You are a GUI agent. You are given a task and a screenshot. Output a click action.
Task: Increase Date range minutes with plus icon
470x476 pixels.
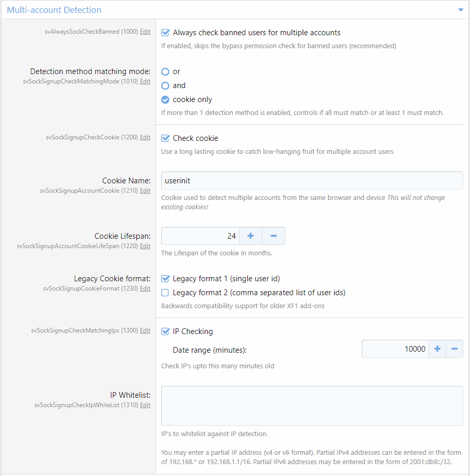tap(437, 349)
